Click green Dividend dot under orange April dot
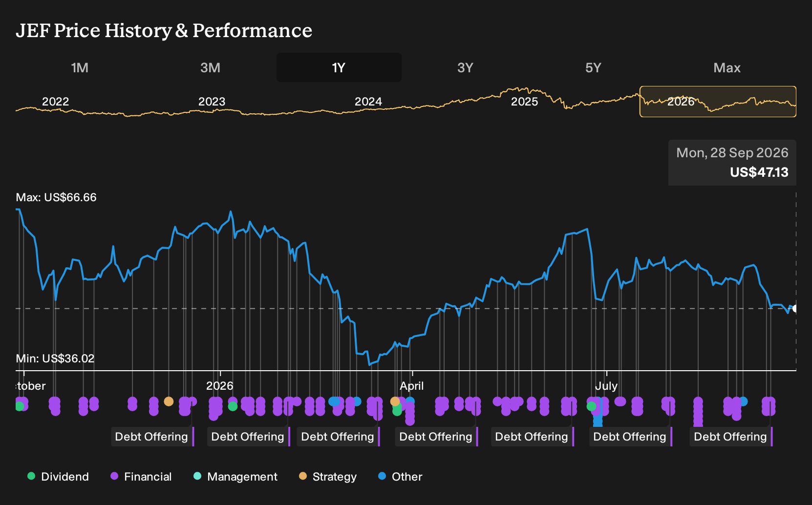 (x=397, y=411)
